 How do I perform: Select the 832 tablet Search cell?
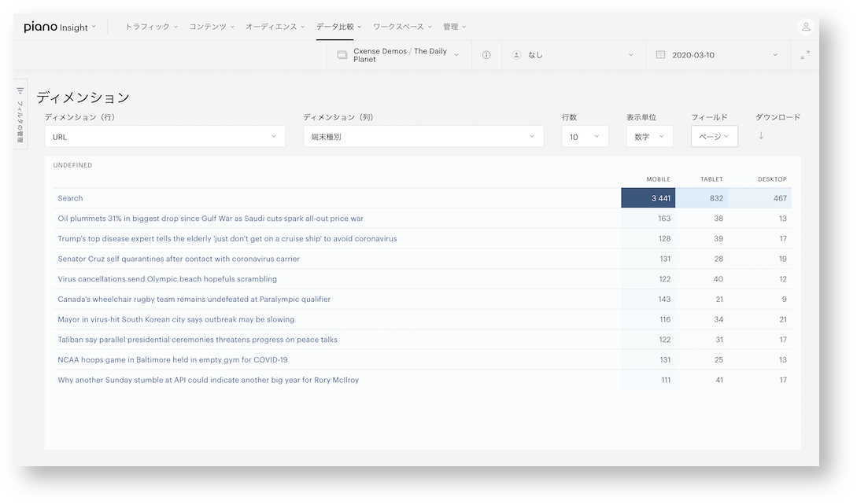click(x=701, y=198)
